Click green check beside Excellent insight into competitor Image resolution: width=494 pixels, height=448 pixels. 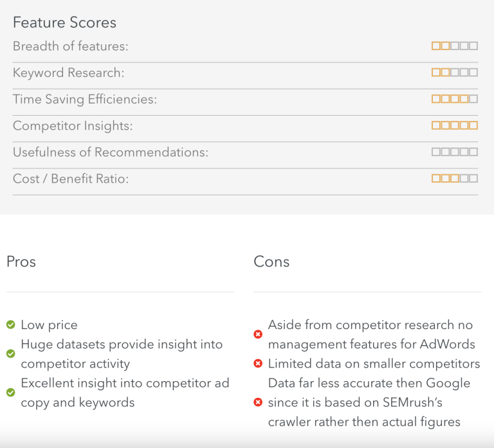[x=11, y=392]
